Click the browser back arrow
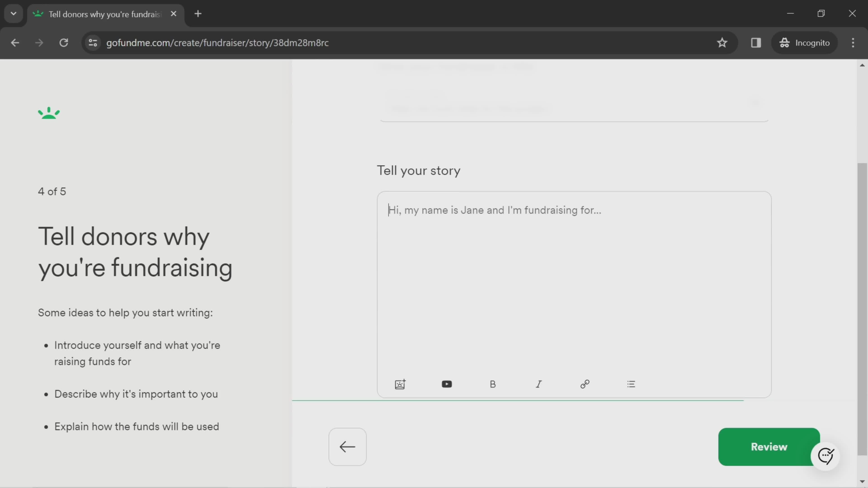 click(15, 43)
